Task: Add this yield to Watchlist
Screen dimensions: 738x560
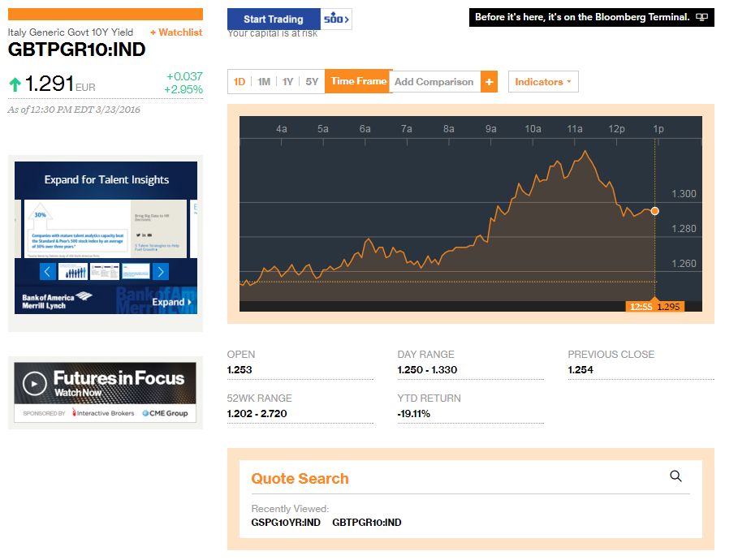Action: pyautogui.click(x=176, y=32)
